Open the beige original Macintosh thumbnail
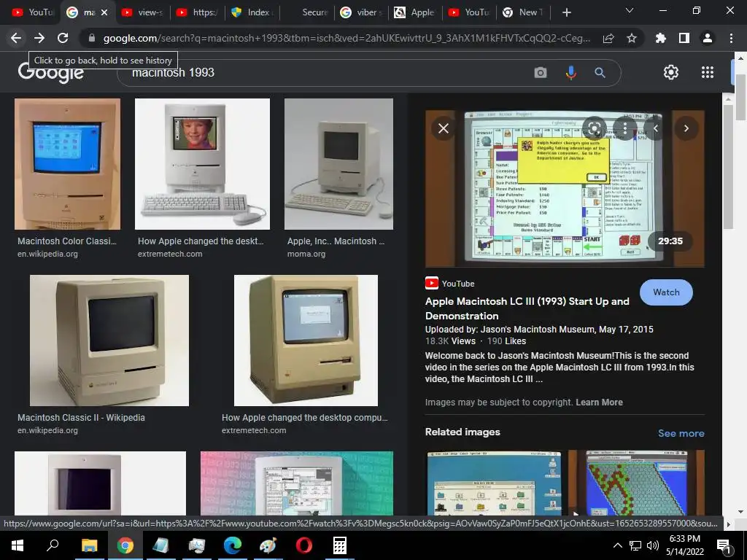Viewport: 747px width, 560px height. (306, 341)
